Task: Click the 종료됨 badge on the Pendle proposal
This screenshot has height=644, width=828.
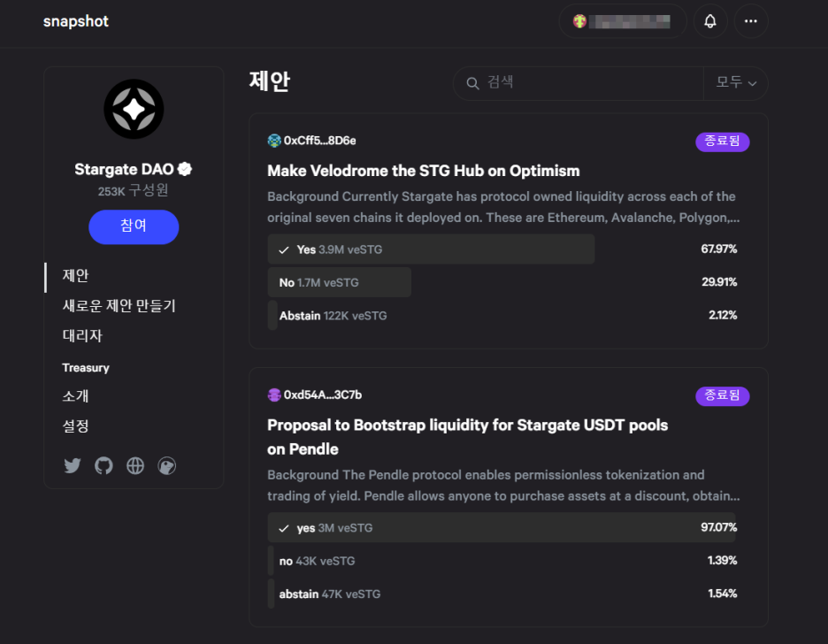Action: (723, 396)
